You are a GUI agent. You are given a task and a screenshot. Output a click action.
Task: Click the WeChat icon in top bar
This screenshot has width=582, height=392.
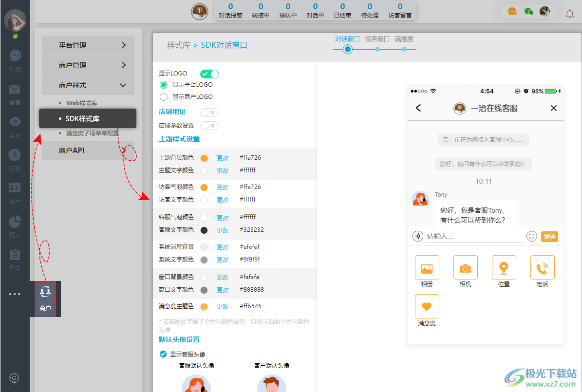[529, 11]
